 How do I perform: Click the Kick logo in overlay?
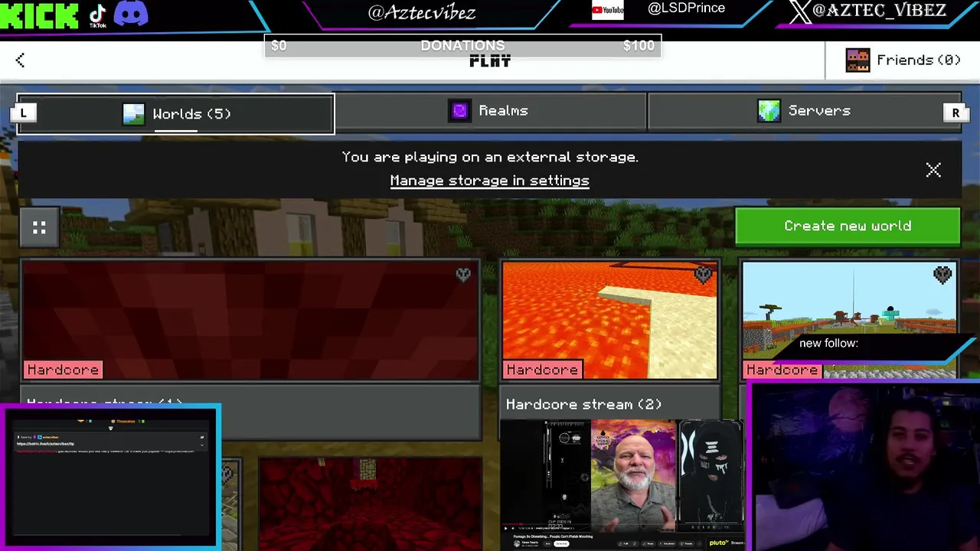pos(39,15)
